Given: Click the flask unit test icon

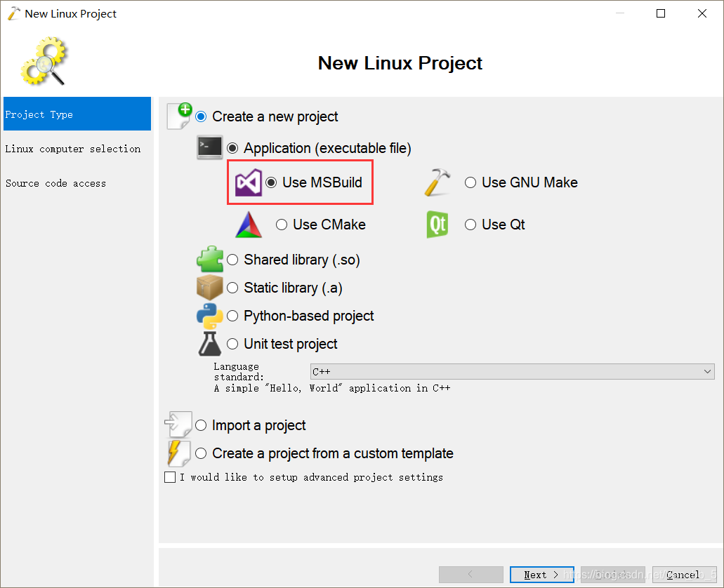Looking at the screenshot, I should pos(210,344).
